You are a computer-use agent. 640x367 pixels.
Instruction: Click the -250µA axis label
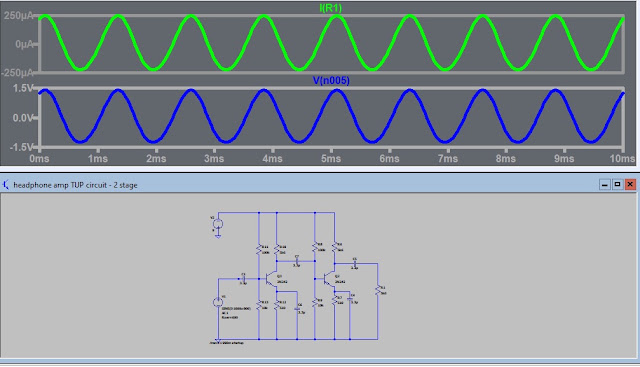pyautogui.click(x=17, y=73)
